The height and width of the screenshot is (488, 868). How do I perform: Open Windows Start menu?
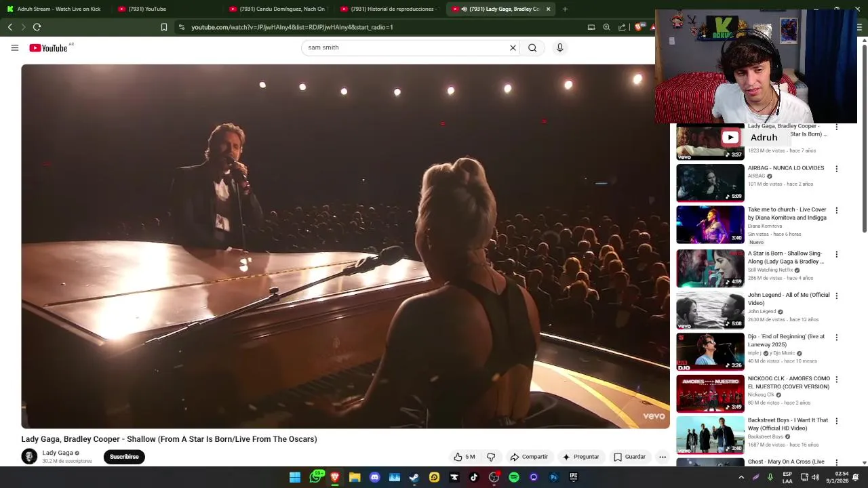(x=295, y=477)
